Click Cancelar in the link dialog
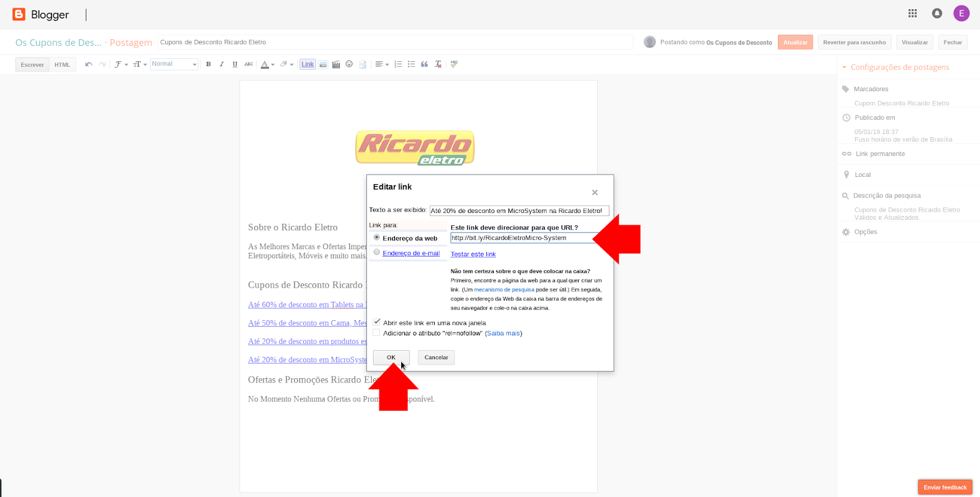 pyautogui.click(x=436, y=357)
